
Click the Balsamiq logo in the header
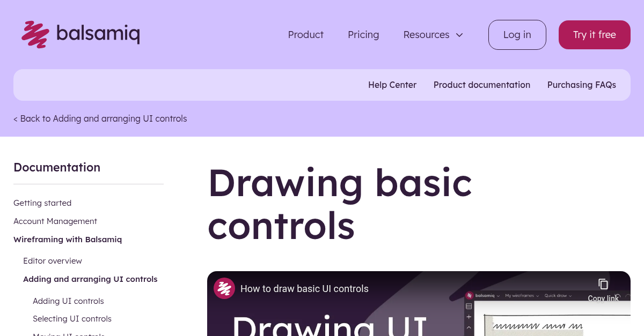(x=80, y=34)
